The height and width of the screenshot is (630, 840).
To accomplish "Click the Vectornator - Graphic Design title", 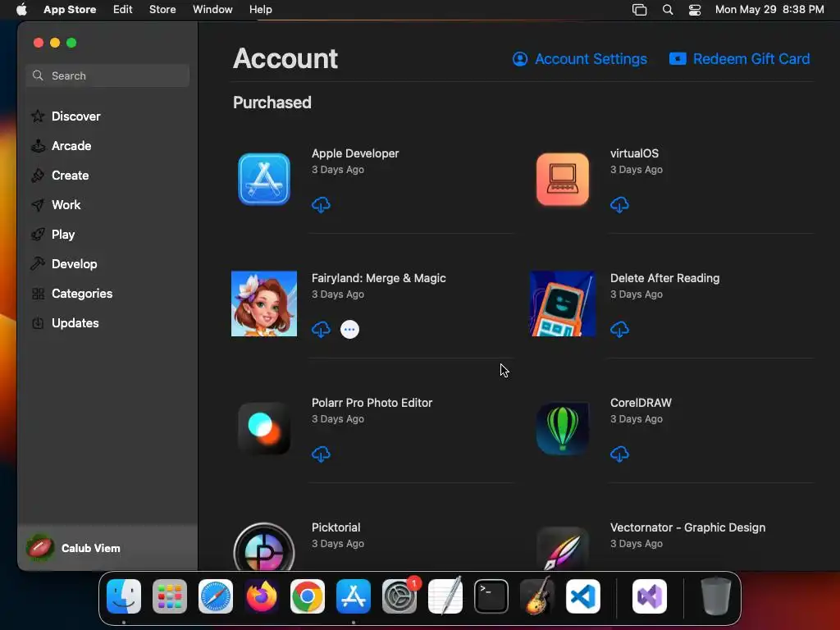I will point(688,527).
